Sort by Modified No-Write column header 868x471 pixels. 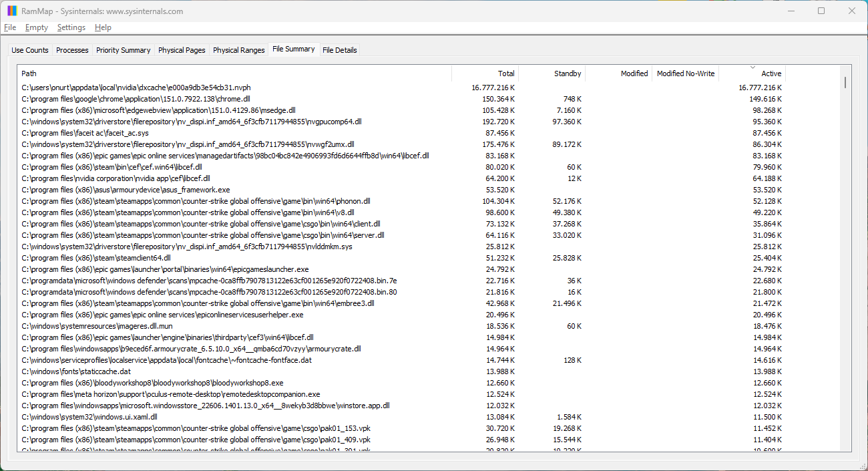686,73
